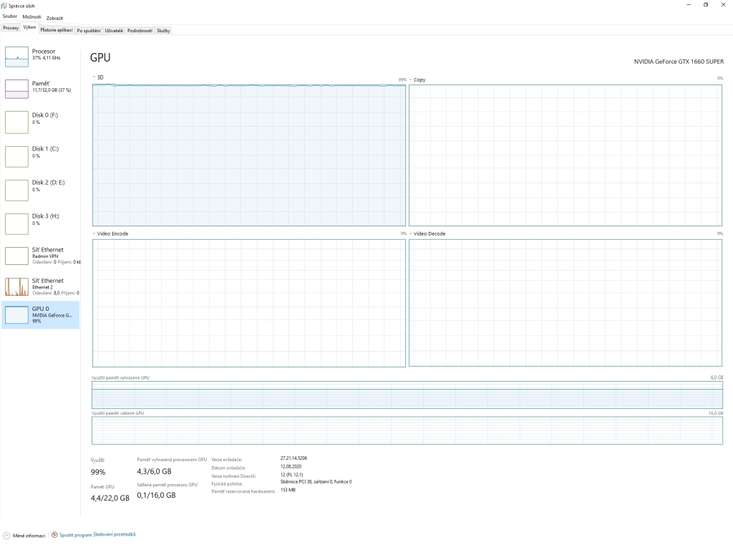Click the Paměť mini graph thumbnail
The width and height of the screenshot is (733, 550).
point(17,89)
